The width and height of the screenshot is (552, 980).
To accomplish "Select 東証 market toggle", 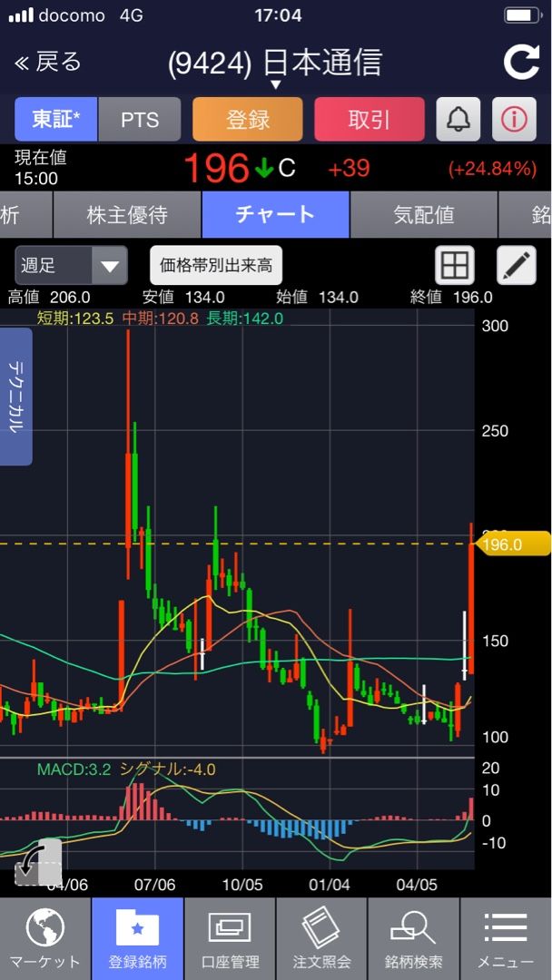I will coord(55,120).
